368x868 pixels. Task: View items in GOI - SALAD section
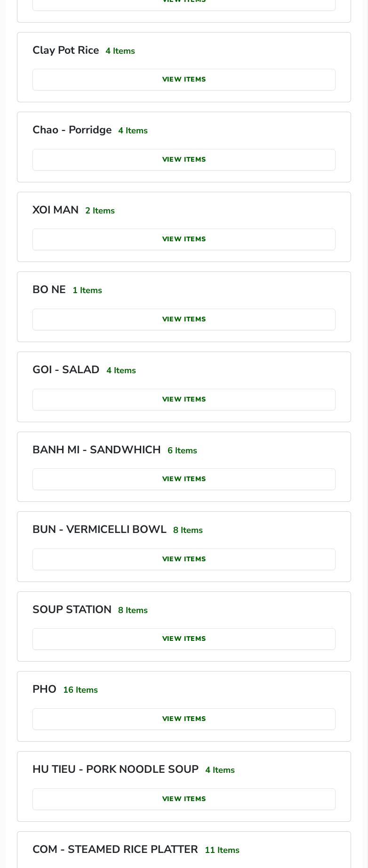point(184,400)
